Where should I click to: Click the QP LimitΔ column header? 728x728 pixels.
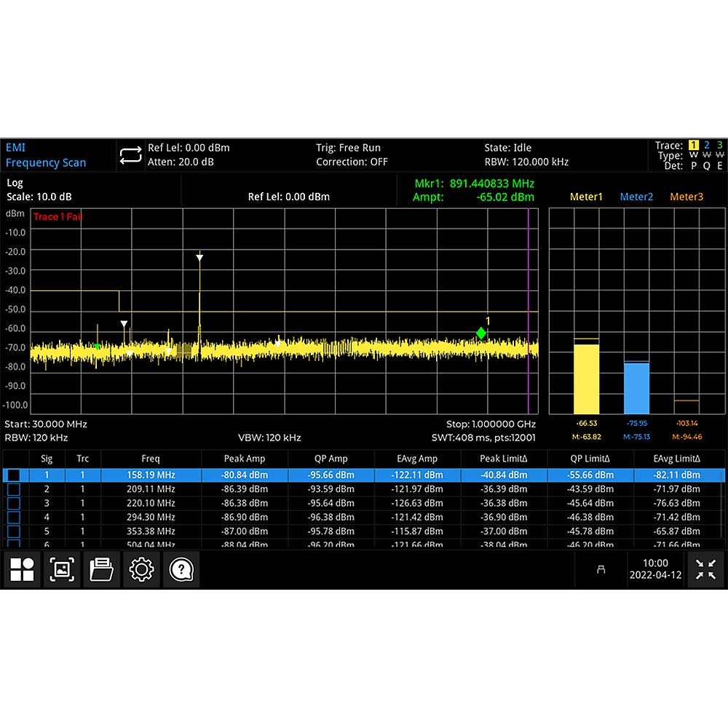tap(590, 459)
